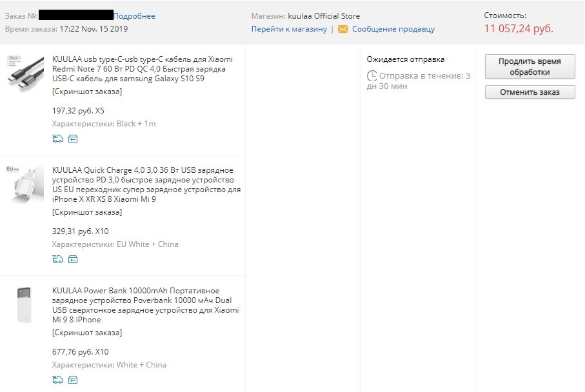Screen dimensions: 585x392
Task: Open the Подробнее order details link
Action: point(134,16)
